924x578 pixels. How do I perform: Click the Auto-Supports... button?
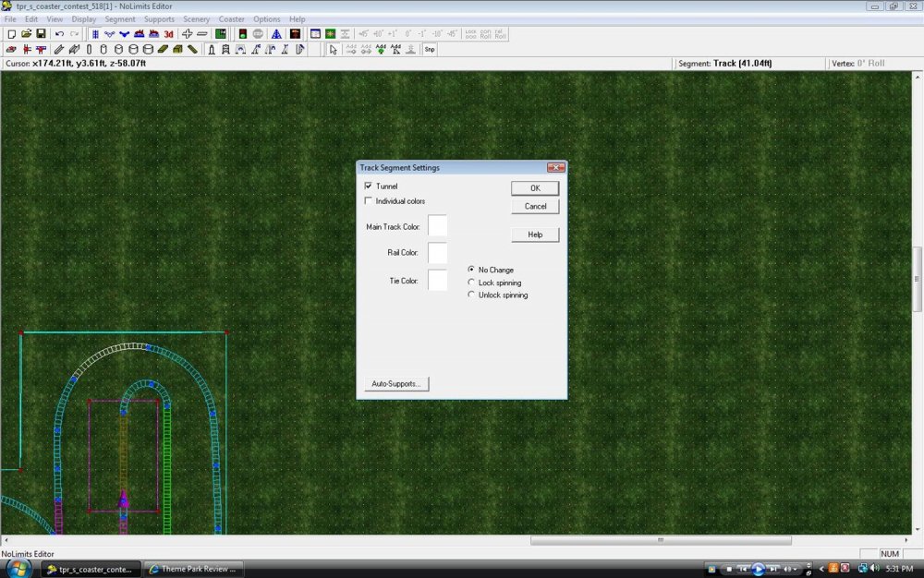[395, 383]
